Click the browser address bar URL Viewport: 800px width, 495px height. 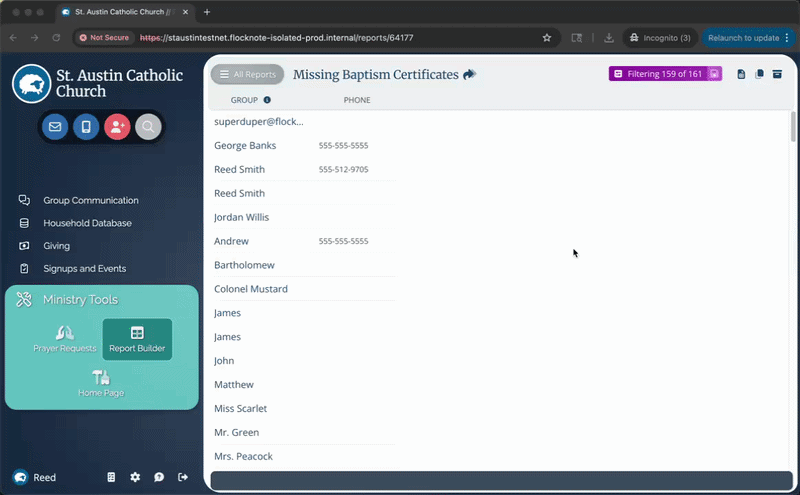277,38
